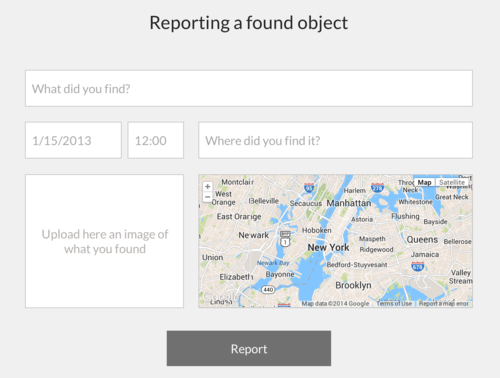This screenshot has height=378, width=500.
Task: Click the Interstate 95 shield on map
Action: pos(309,188)
